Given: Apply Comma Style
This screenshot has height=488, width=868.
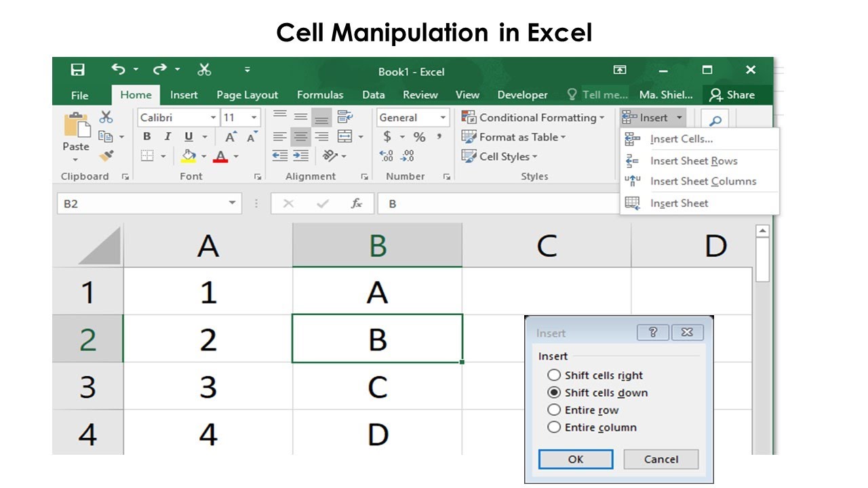Looking at the screenshot, I should click(439, 137).
